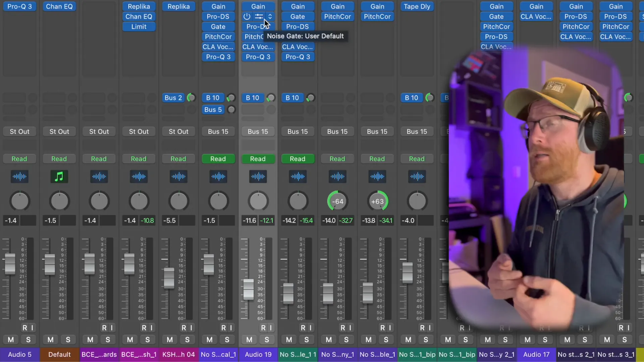
Task: Record-enable the No S...ny_1 channel
Action: (343, 327)
